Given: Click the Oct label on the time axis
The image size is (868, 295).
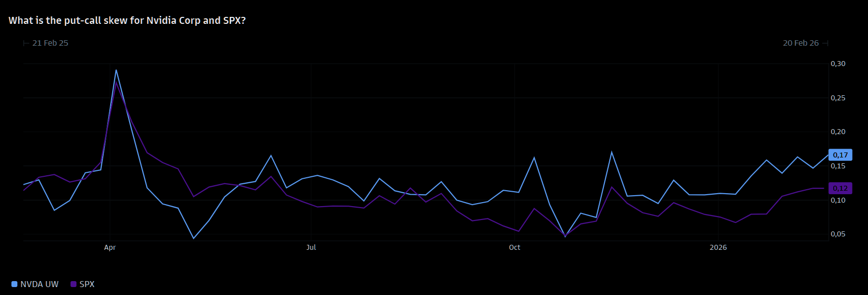Looking at the screenshot, I should [x=514, y=247].
